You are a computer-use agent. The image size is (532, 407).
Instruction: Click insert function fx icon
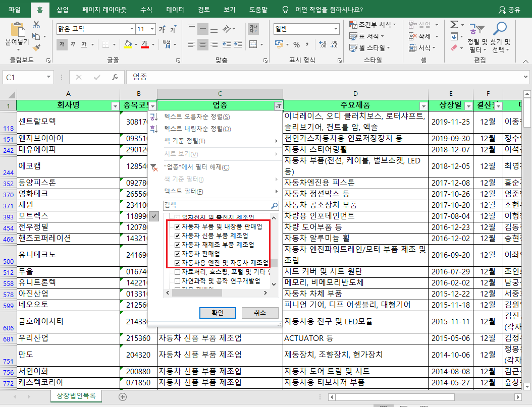(x=115, y=77)
